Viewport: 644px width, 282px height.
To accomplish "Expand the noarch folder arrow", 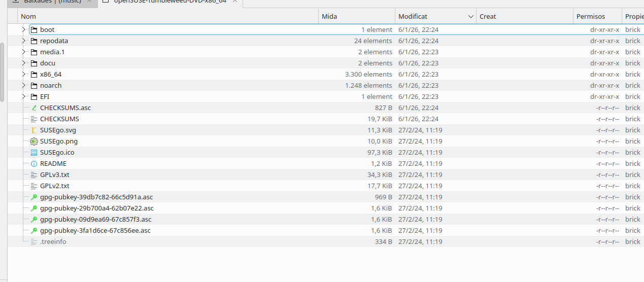I will tap(23, 86).
